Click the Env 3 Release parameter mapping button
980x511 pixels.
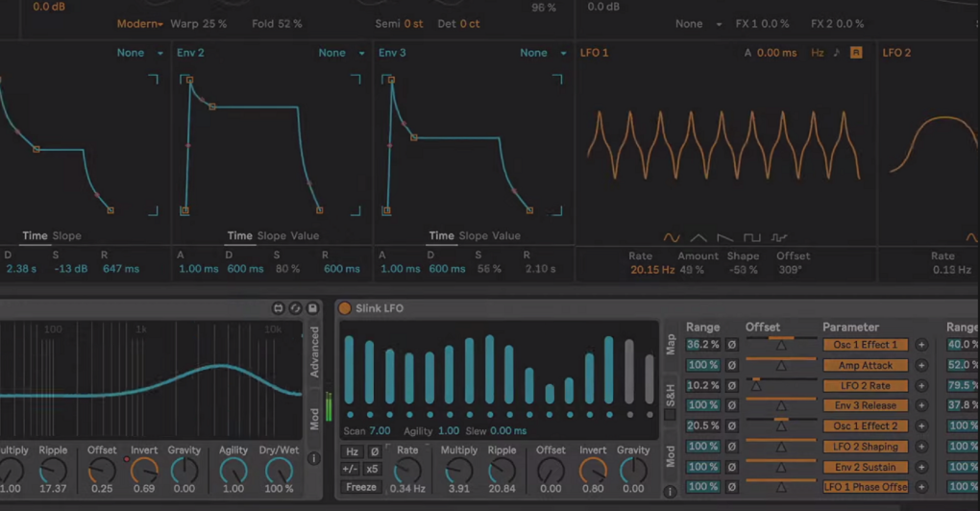865,405
